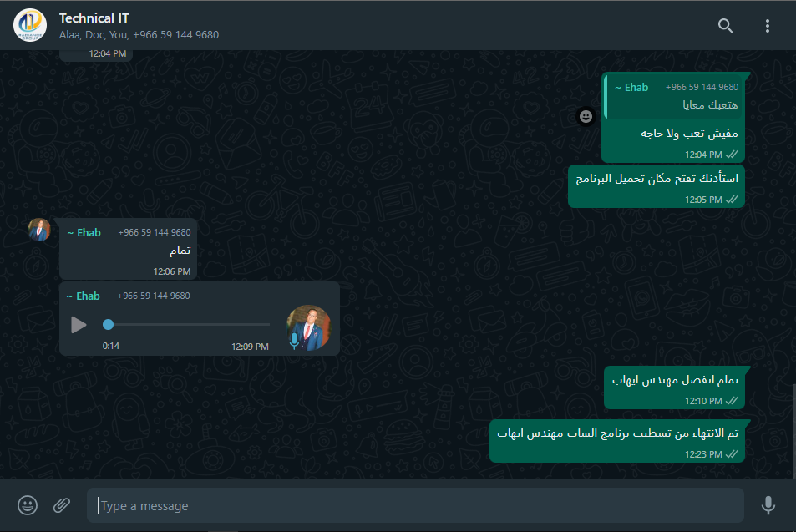Click the paperclip attach icon
The width and height of the screenshot is (796, 532).
[x=62, y=505]
